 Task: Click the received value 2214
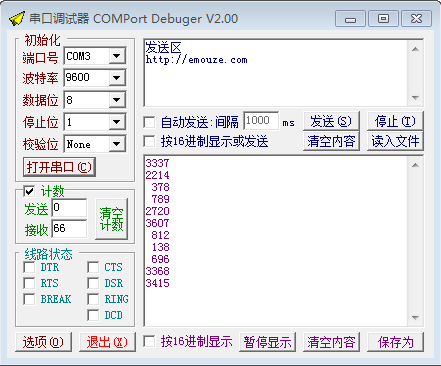(x=157, y=175)
